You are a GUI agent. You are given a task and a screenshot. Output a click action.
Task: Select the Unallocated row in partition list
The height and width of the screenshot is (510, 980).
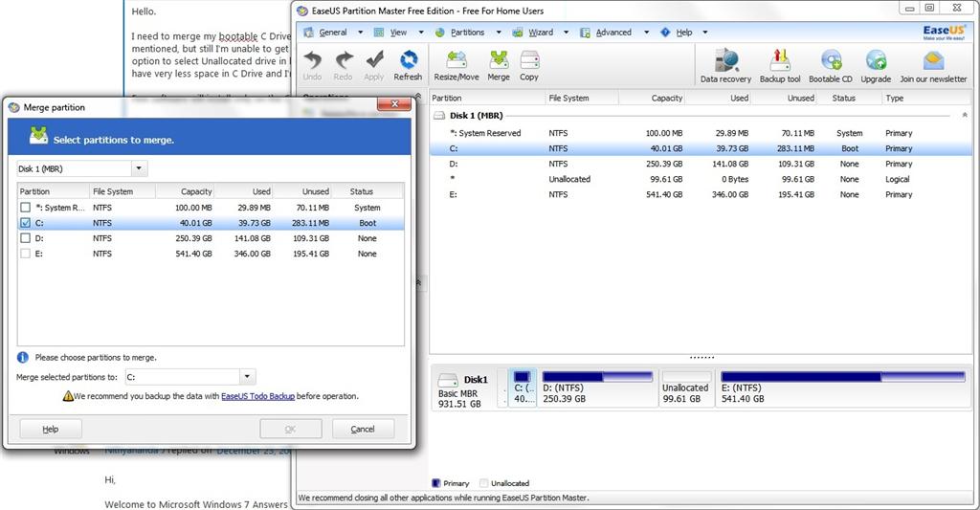point(700,179)
